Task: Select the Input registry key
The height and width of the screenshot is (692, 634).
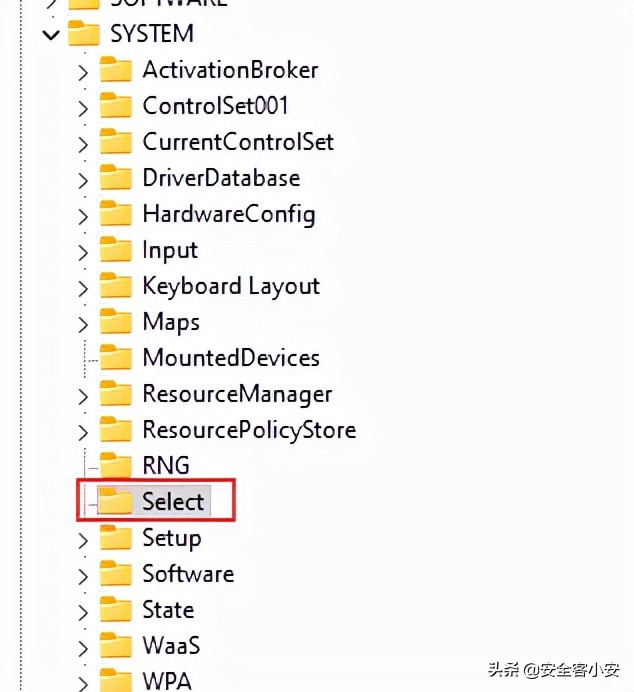Action: [170, 250]
